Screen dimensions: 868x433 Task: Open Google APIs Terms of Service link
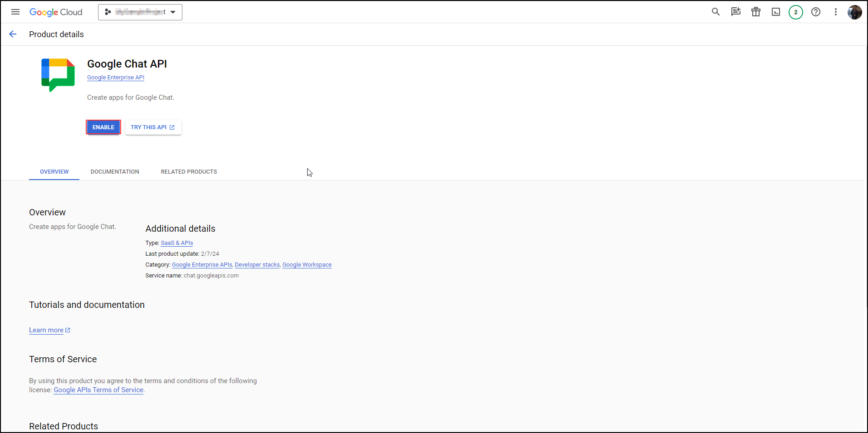point(98,390)
